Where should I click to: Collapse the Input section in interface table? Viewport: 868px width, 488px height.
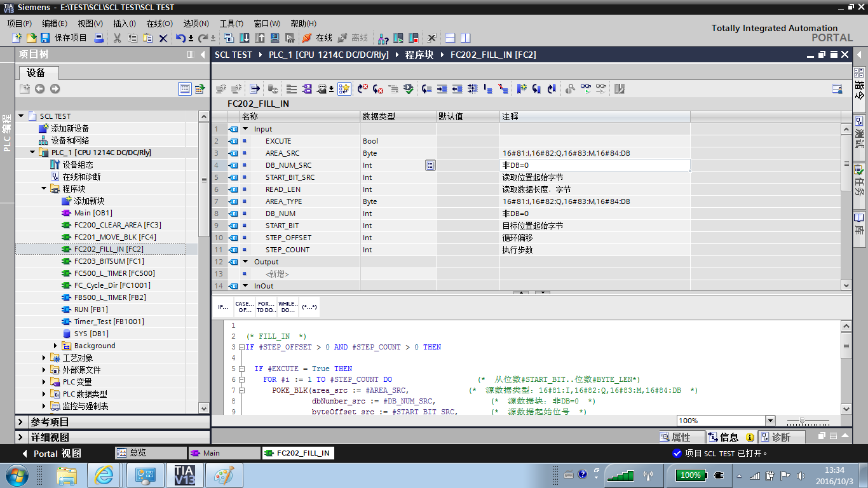pyautogui.click(x=245, y=129)
